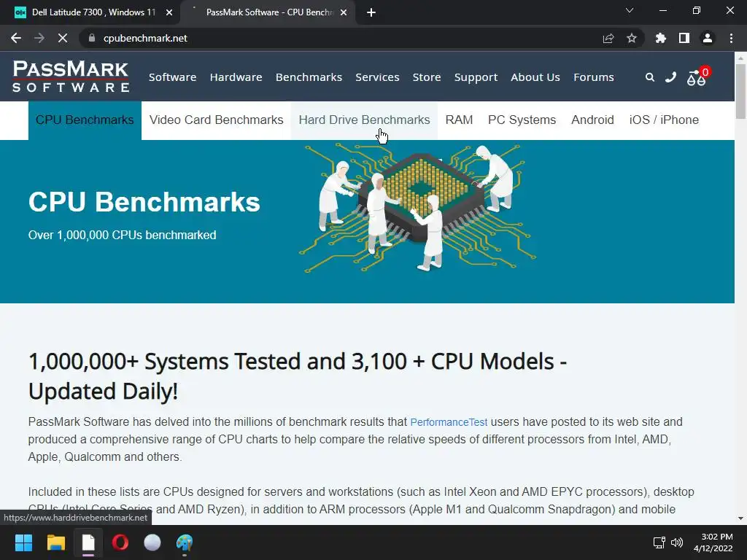Open the network status tray icon
This screenshot has width=747, height=560.
659,542
